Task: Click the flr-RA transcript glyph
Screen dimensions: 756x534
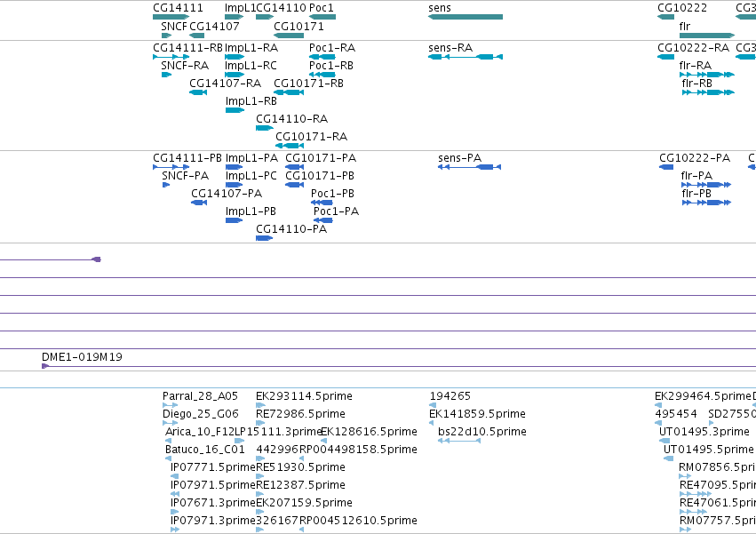Action: coord(707,75)
